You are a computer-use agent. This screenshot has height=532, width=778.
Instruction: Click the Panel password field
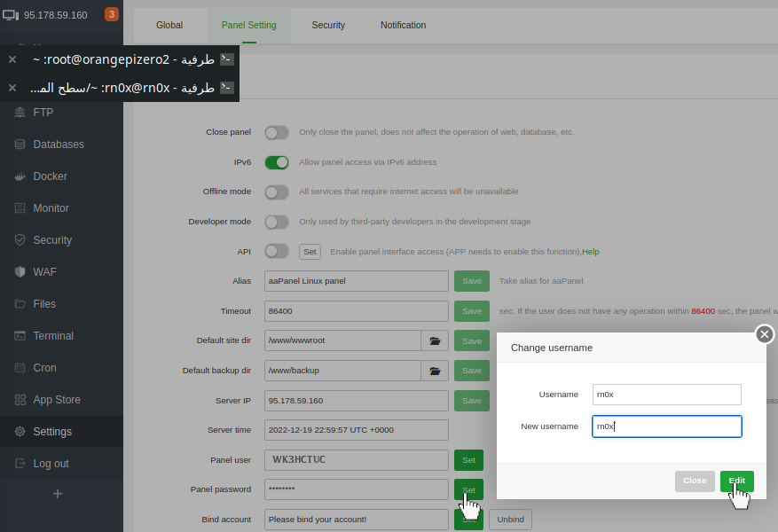[357, 489]
